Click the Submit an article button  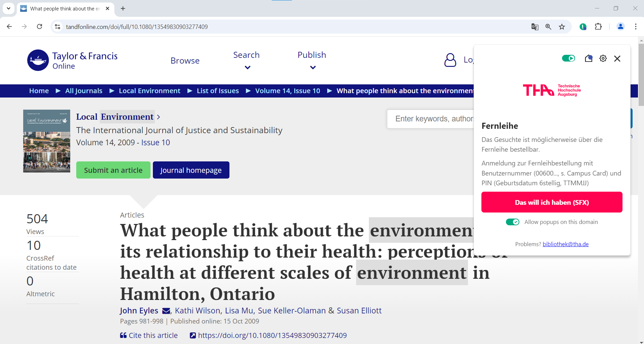pos(113,170)
